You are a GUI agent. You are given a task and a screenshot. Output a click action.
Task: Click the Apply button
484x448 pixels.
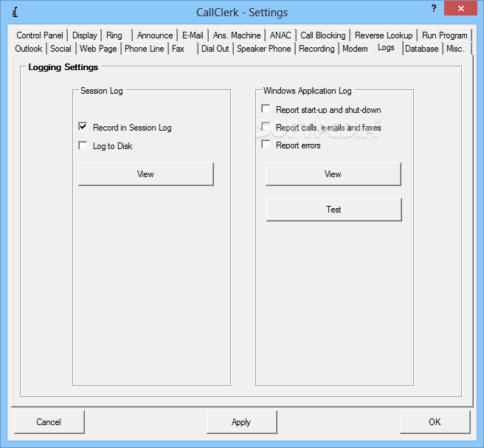[x=242, y=422]
